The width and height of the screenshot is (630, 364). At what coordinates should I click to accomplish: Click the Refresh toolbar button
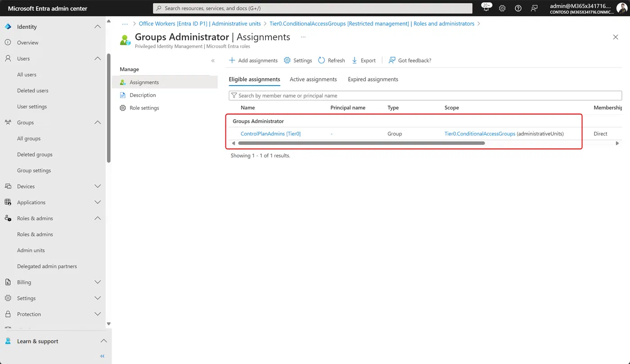[x=332, y=60]
